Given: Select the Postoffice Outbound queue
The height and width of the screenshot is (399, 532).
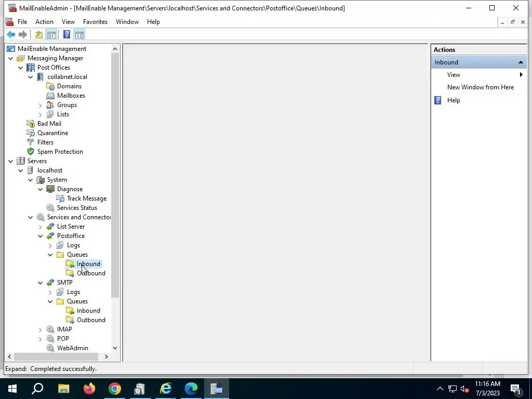Looking at the screenshot, I should click(91, 273).
